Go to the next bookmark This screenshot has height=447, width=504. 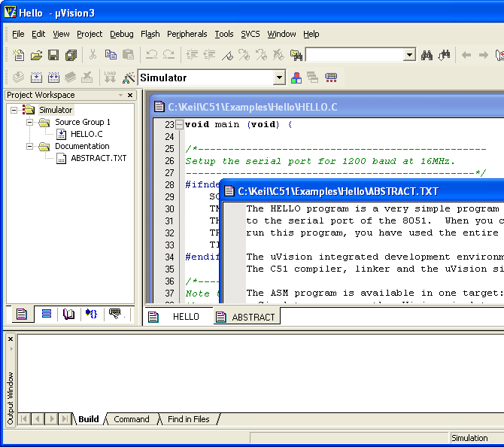click(x=244, y=55)
